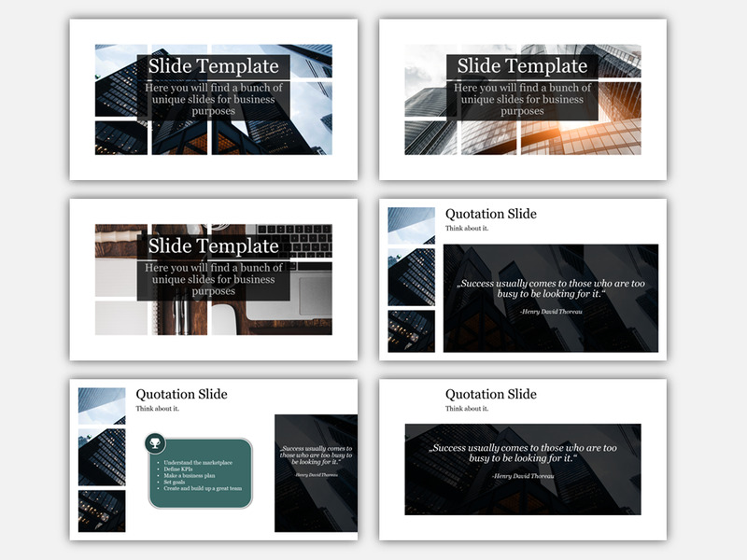Click the "Understand the marketplace" bullet item
747x560 pixels.
198,461
